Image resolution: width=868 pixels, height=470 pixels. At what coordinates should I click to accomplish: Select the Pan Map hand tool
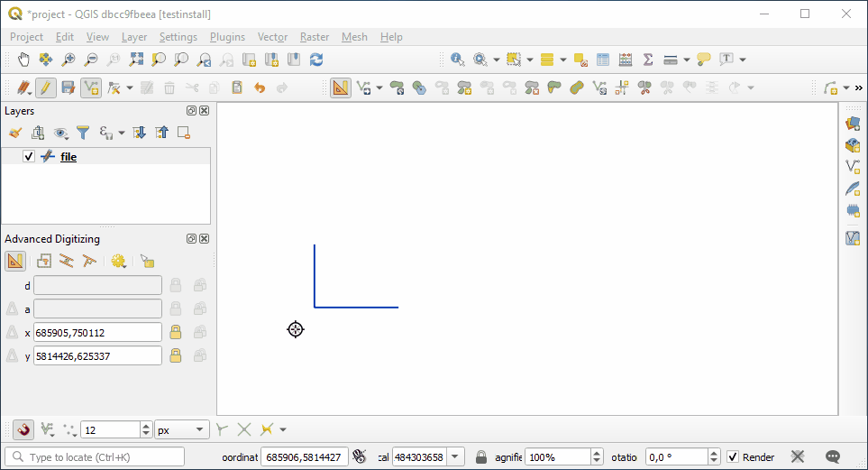point(23,60)
